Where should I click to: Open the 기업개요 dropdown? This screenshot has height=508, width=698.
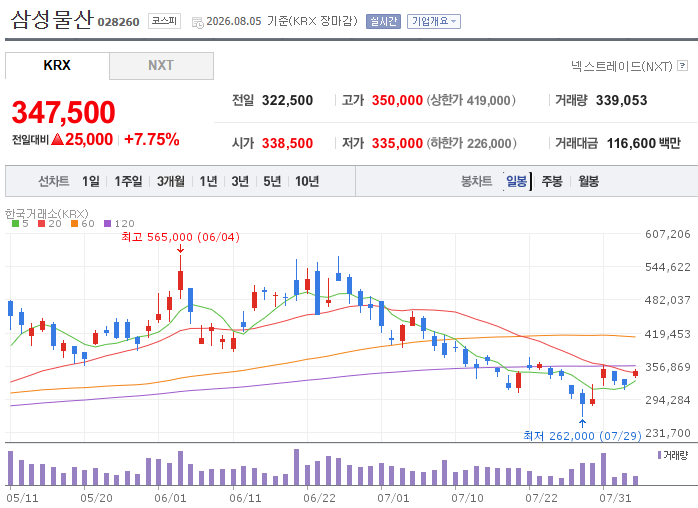tap(434, 21)
